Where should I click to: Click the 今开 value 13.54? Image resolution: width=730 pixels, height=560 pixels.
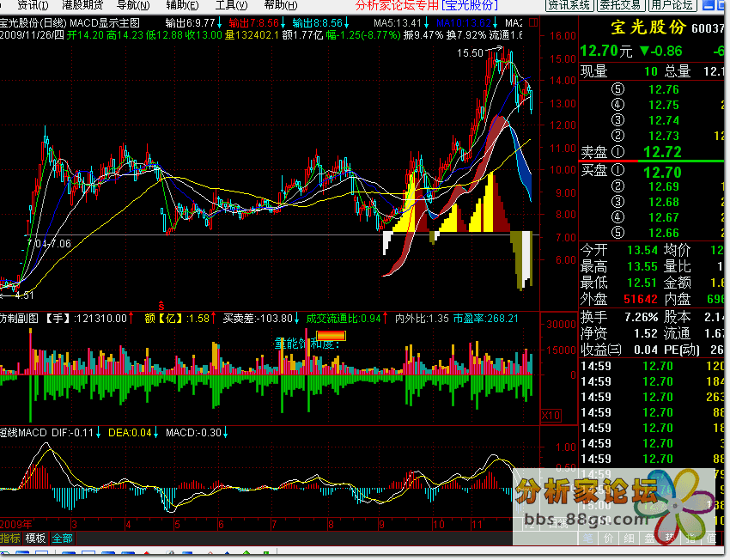click(x=642, y=251)
